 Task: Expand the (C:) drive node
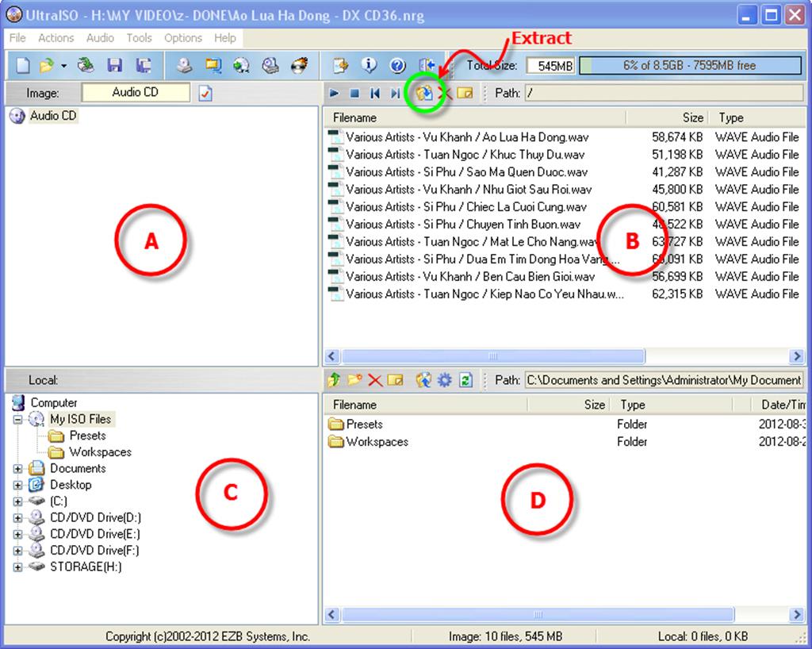coord(18,501)
